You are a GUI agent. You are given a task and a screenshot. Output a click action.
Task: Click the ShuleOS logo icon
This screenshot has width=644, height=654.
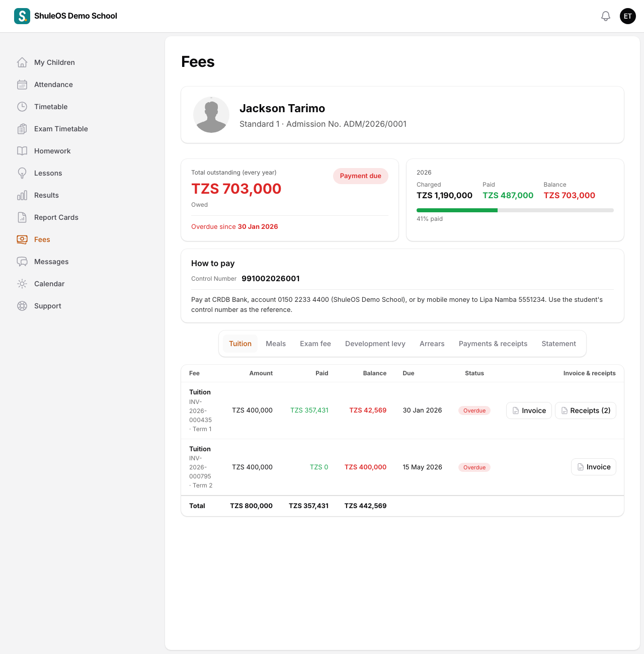pyautogui.click(x=22, y=16)
